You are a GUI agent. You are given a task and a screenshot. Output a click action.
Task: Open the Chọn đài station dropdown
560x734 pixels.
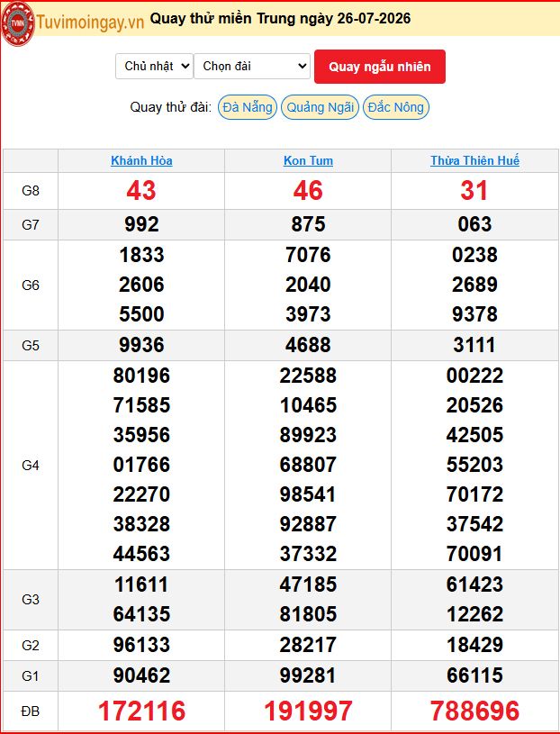tap(252, 67)
